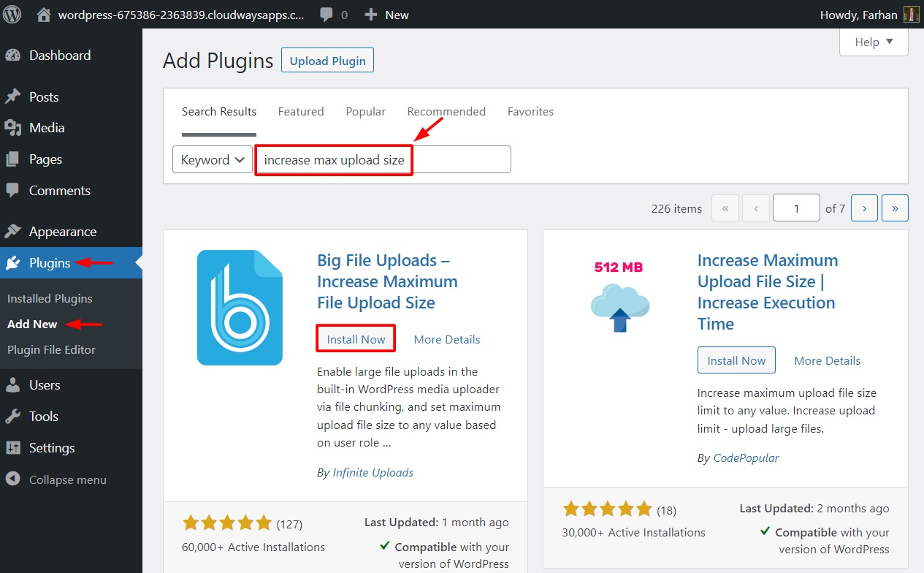The width and height of the screenshot is (924, 573).
Task: Click the Upload Plugin button
Action: coord(327,61)
